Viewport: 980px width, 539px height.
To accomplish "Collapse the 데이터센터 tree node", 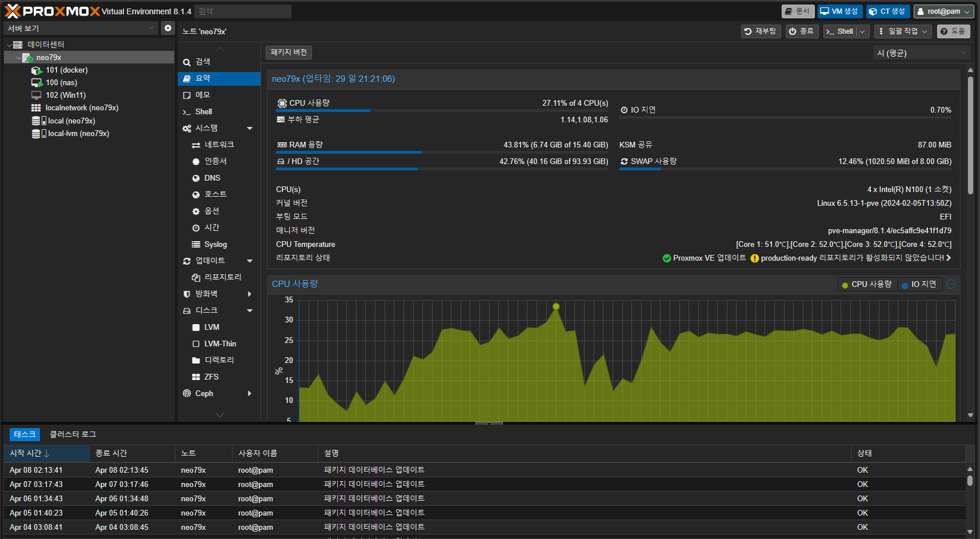I will [x=9, y=45].
